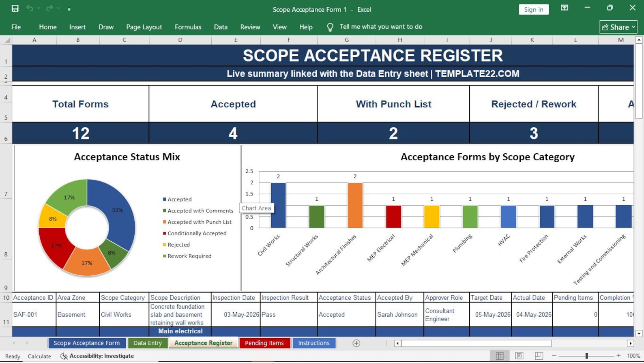
Task: Open the Insert ribbon tab
Action: point(77,27)
